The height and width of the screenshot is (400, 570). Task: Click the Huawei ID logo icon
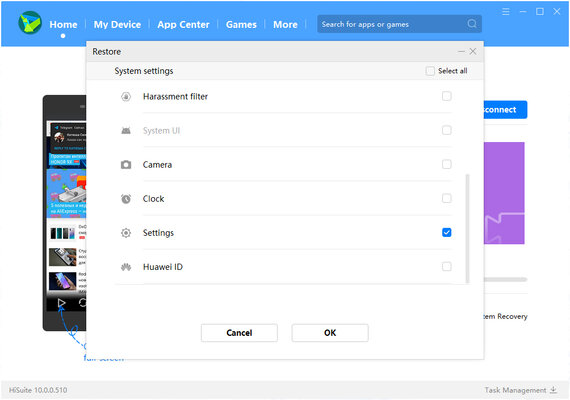(x=126, y=267)
